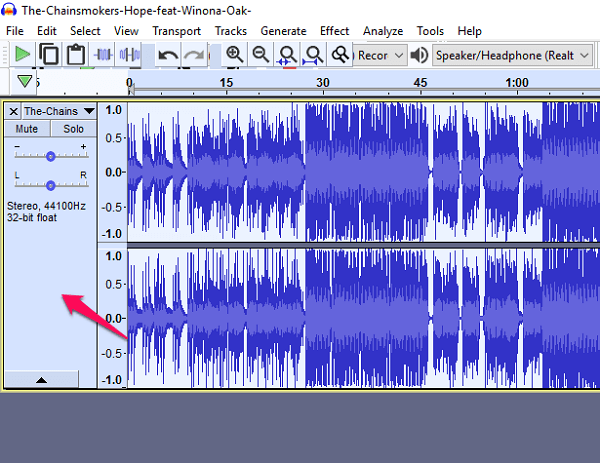Click the 30 second mark on timeline
Viewport: 600px width, 463px height.
pyautogui.click(x=323, y=83)
